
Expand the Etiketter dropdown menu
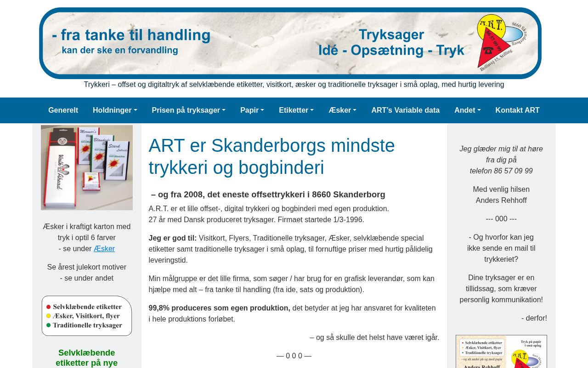point(296,110)
